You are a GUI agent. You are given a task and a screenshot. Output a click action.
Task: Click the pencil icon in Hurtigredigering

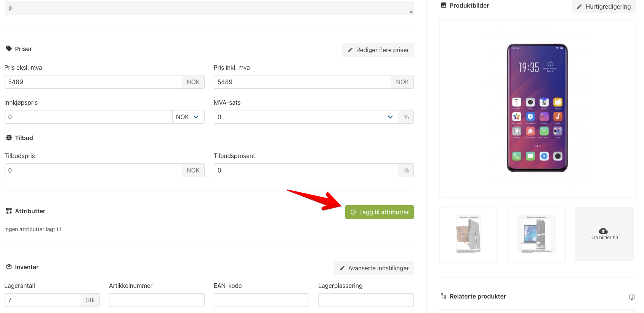[580, 6]
